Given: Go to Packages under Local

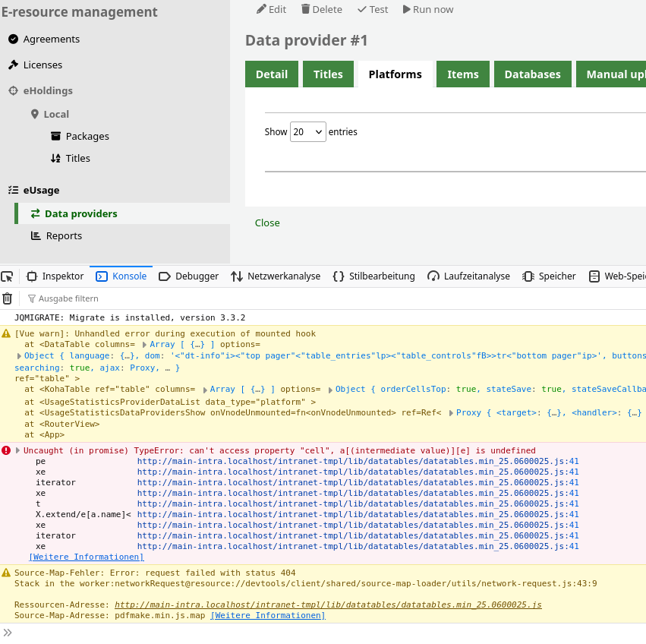Looking at the screenshot, I should point(87,136).
